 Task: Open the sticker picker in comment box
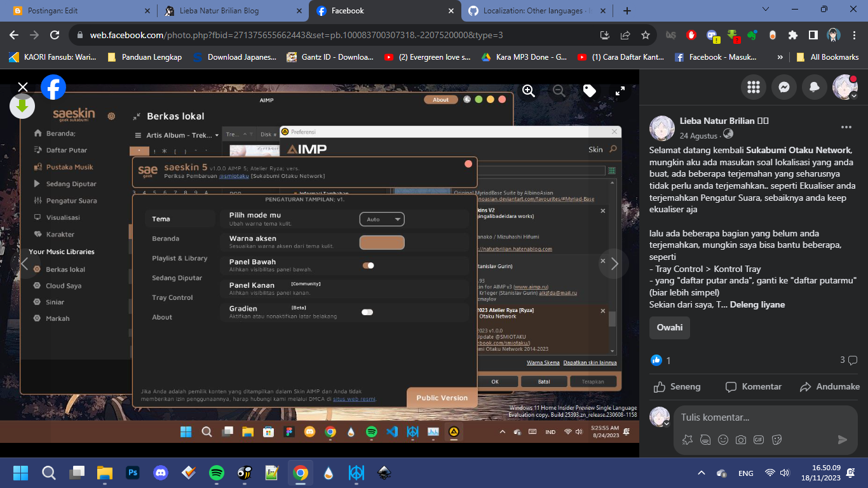coord(776,440)
